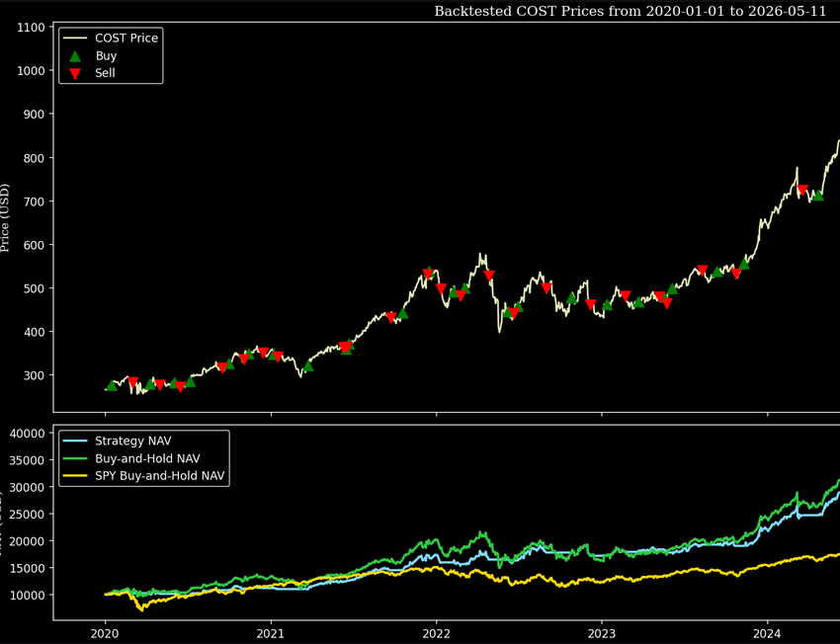Click the 400 price tick label
The width and height of the screenshot is (840, 644).
pyautogui.click(x=35, y=332)
